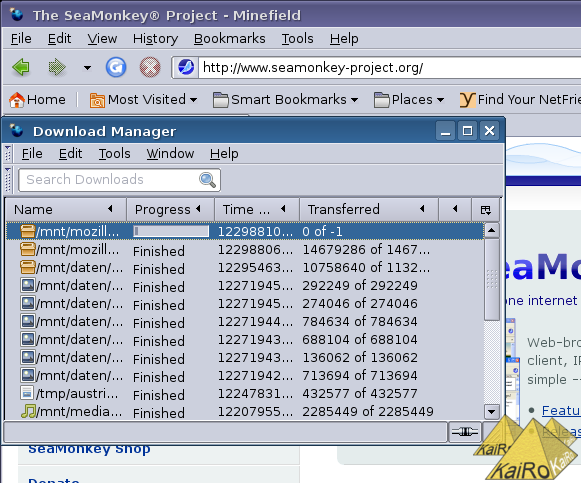Sort downloads by Time column header
This screenshot has width=581, height=483.
pos(257,209)
